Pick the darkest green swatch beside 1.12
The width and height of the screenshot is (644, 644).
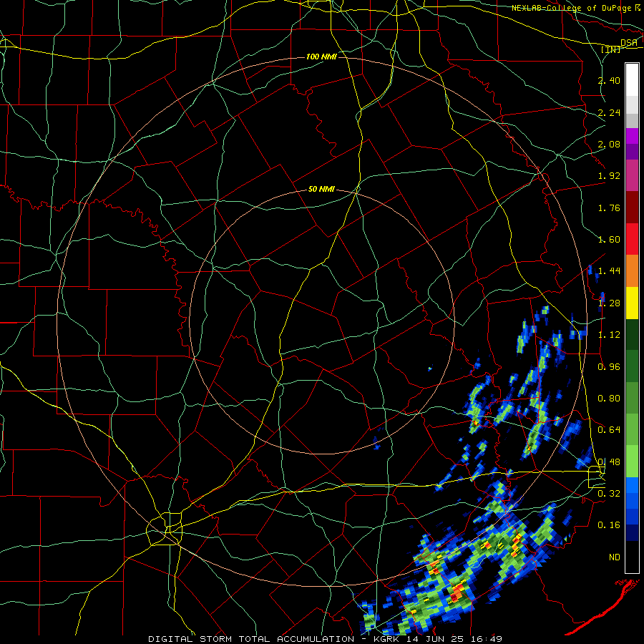coord(632,335)
